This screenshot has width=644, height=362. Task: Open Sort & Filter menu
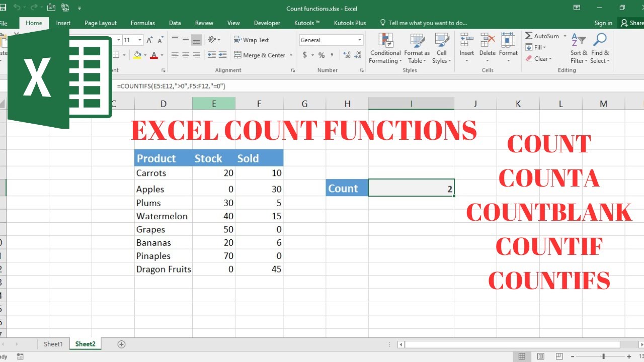pyautogui.click(x=579, y=48)
